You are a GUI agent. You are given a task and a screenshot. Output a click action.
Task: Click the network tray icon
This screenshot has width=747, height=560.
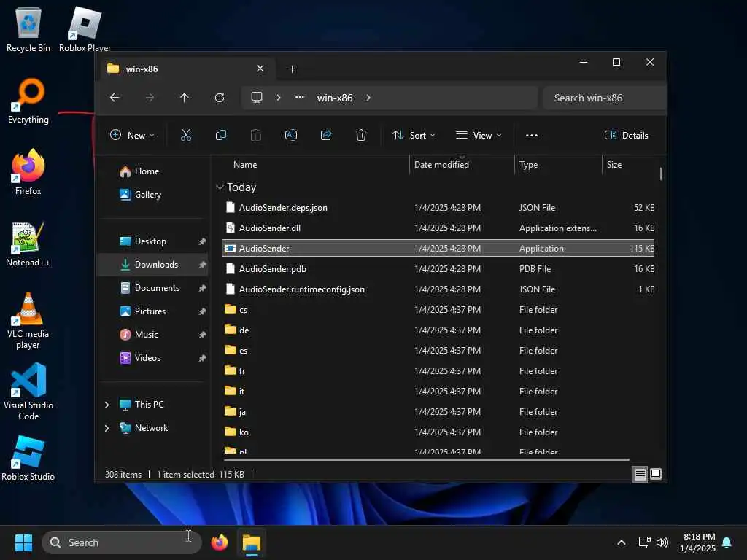point(645,542)
